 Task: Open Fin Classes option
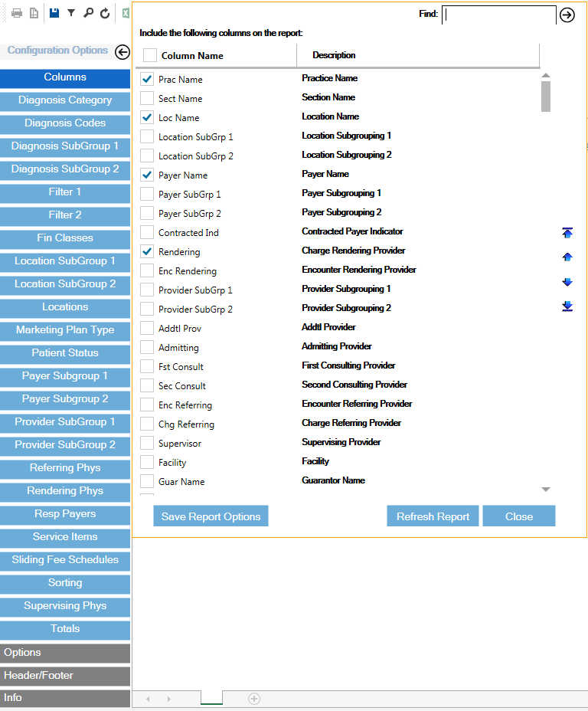(65, 238)
